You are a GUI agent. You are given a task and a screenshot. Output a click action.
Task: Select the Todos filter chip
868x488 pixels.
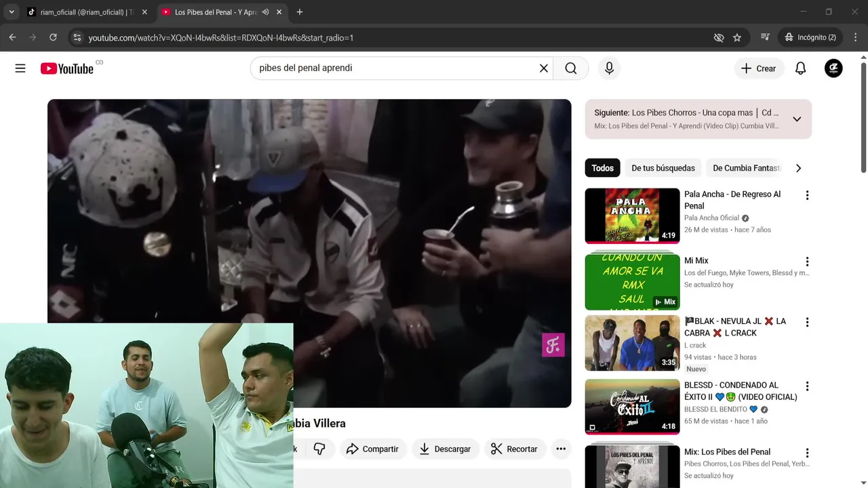click(x=602, y=168)
